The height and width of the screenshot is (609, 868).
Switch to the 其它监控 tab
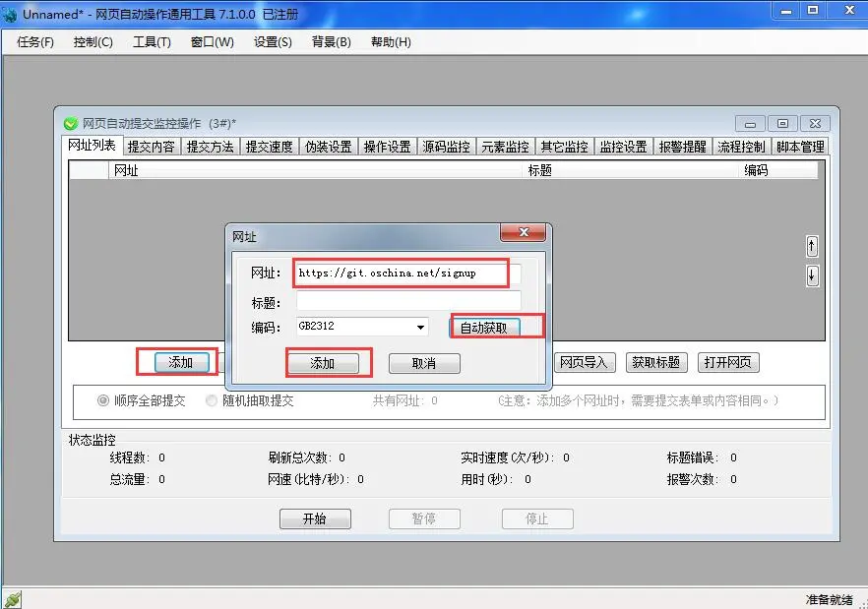[x=565, y=147]
